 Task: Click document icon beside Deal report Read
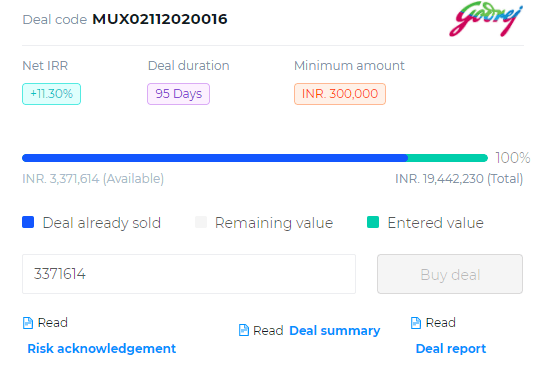(x=416, y=323)
